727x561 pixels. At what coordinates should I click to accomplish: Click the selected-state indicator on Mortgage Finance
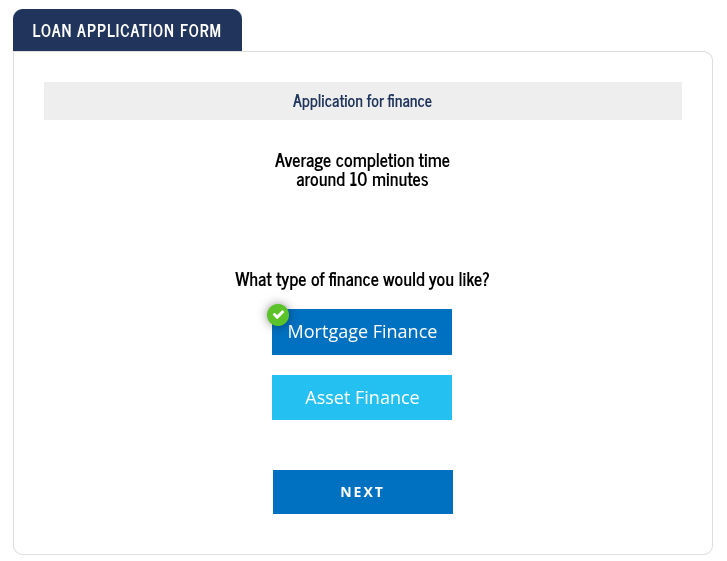pos(278,315)
